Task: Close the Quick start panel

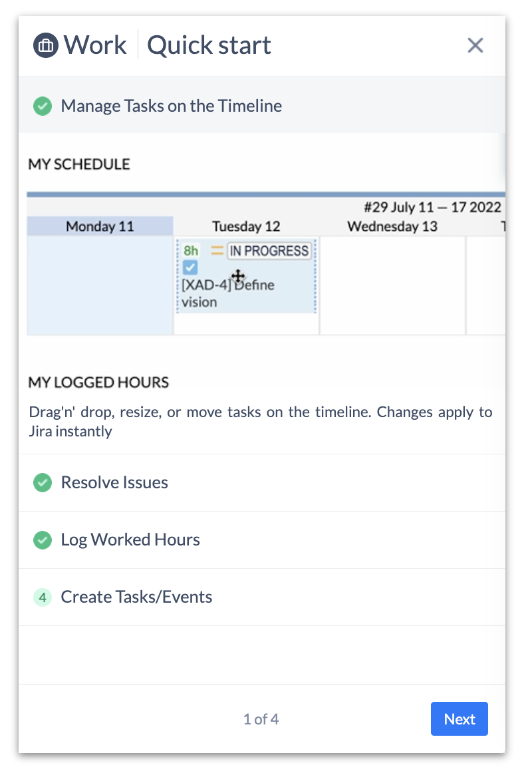Action: (x=475, y=45)
